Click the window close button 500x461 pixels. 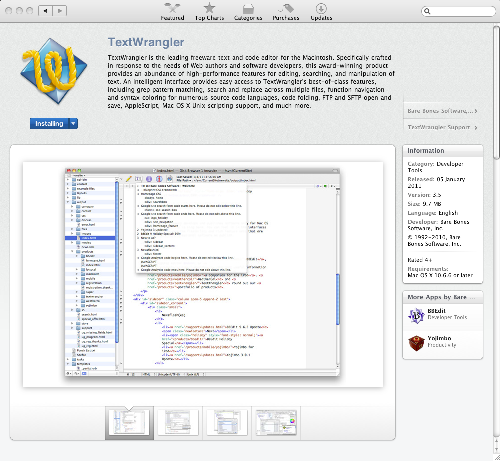click(9, 11)
